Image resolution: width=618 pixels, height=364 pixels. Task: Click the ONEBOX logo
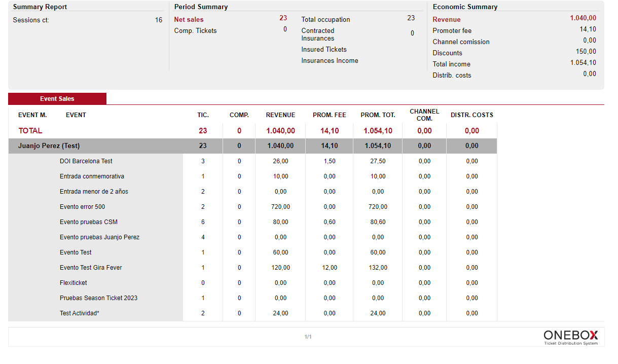point(570,336)
